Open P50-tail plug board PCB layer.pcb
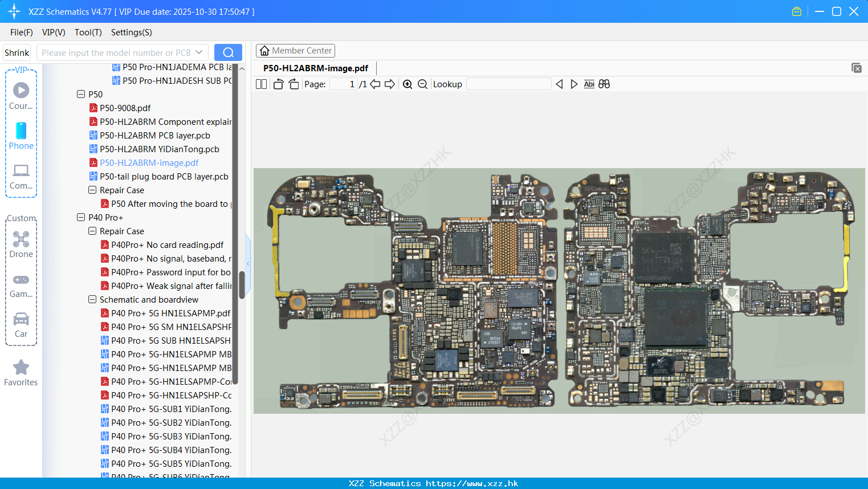This screenshot has width=868, height=489. click(x=159, y=176)
